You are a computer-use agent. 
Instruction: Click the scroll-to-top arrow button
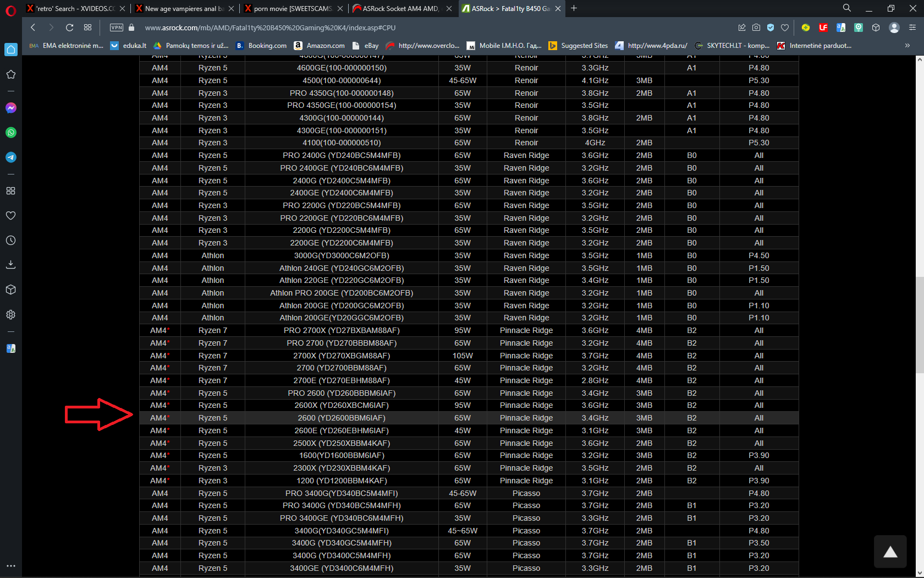(890, 552)
